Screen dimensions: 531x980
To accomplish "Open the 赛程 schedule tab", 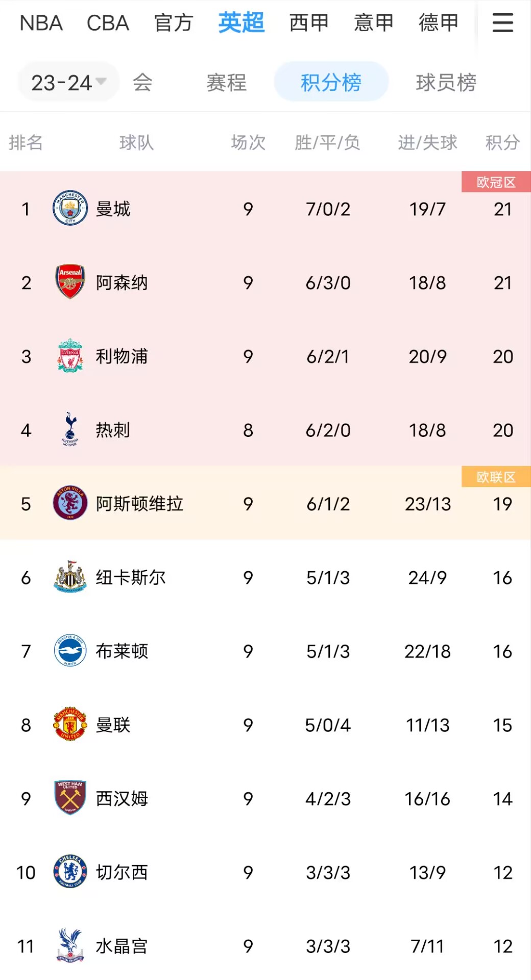I will (x=226, y=82).
